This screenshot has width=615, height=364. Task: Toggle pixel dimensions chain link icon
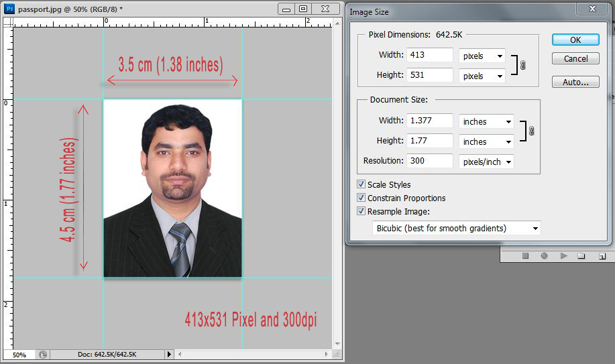tap(523, 65)
